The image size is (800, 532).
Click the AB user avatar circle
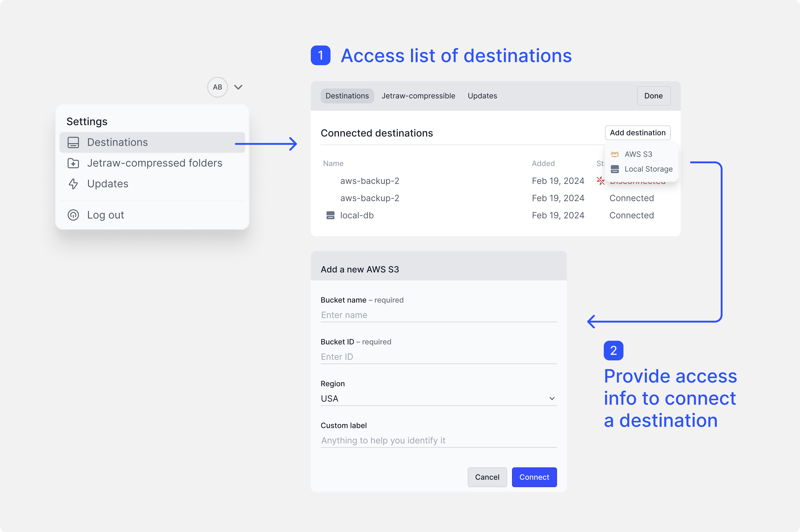click(x=217, y=87)
